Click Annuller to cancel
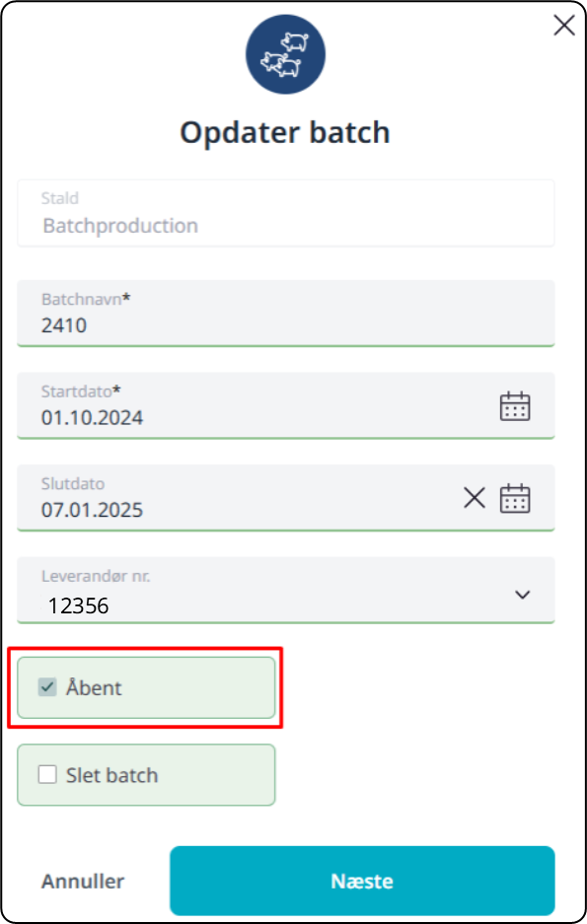 click(83, 881)
